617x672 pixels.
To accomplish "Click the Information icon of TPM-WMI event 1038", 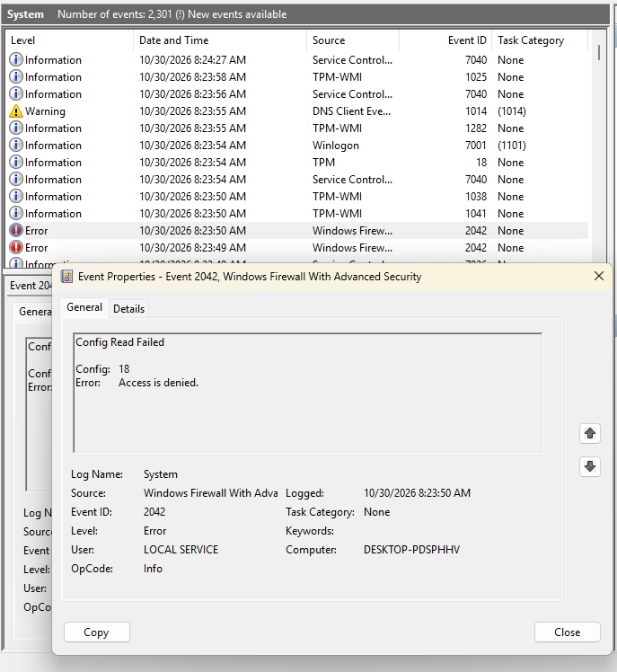I will (16, 196).
